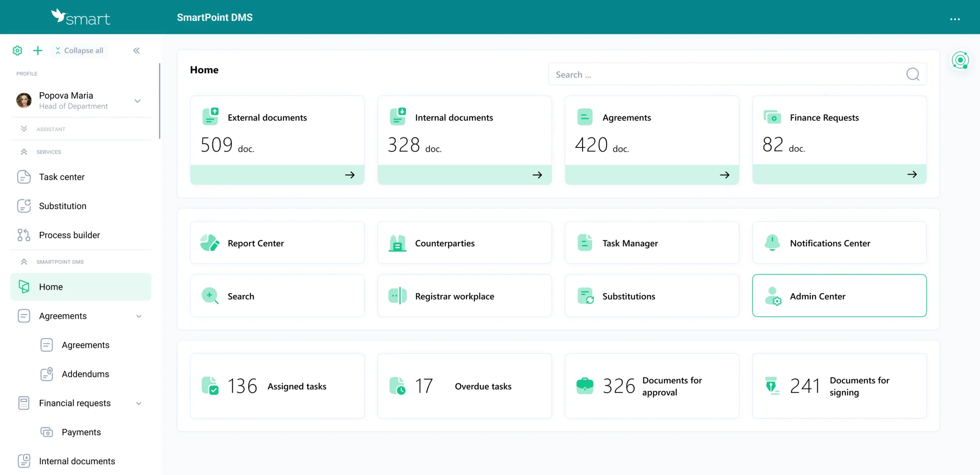This screenshot has width=980, height=475.
Task: Expand the Popova Maria profile menu
Action: [137, 101]
